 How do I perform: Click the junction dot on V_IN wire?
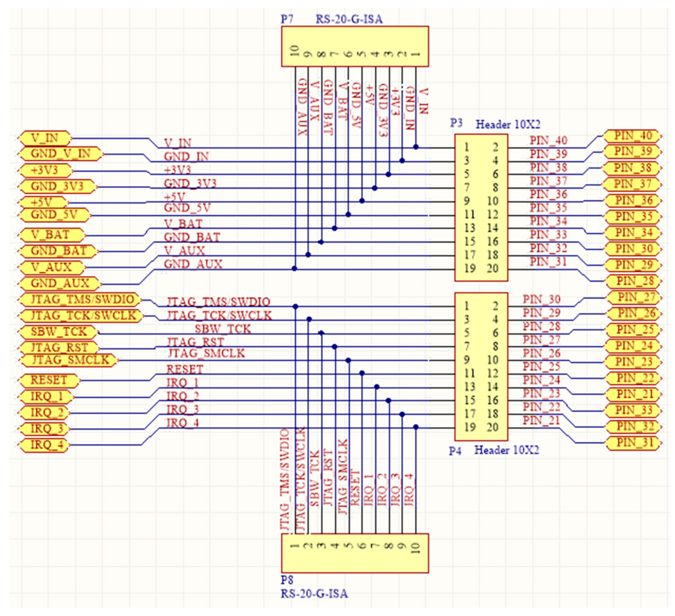pos(416,147)
